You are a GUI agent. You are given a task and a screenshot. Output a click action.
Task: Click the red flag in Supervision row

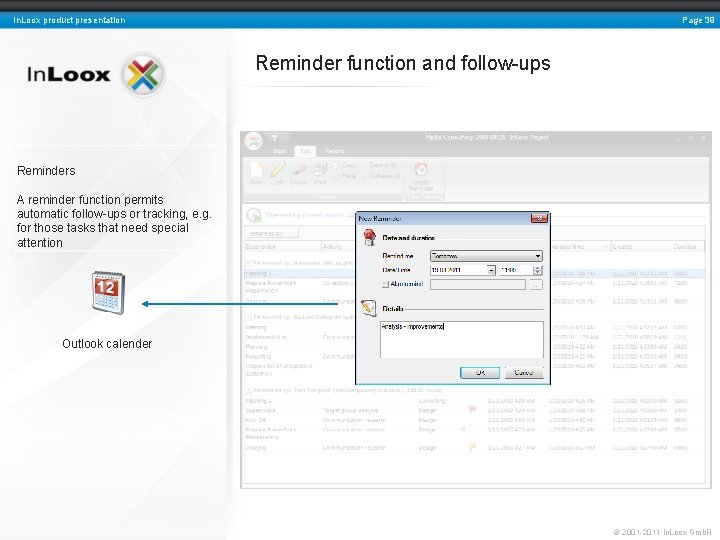click(472, 410)
